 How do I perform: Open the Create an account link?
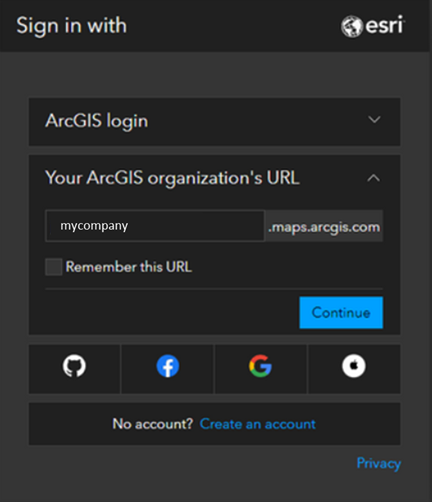click(x=257, y=424)
